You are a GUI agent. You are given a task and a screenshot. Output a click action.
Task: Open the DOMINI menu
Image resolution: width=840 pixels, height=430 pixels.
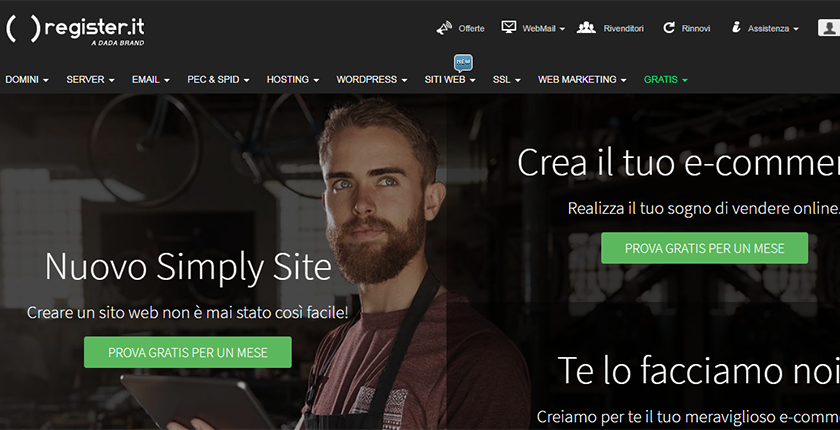[x=27, y=80]
